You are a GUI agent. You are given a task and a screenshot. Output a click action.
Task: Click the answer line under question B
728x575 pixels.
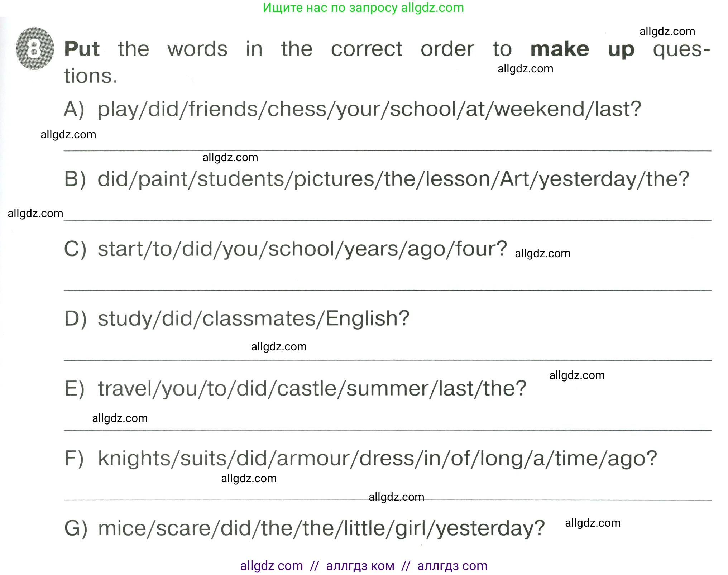(x=387, y=221)
